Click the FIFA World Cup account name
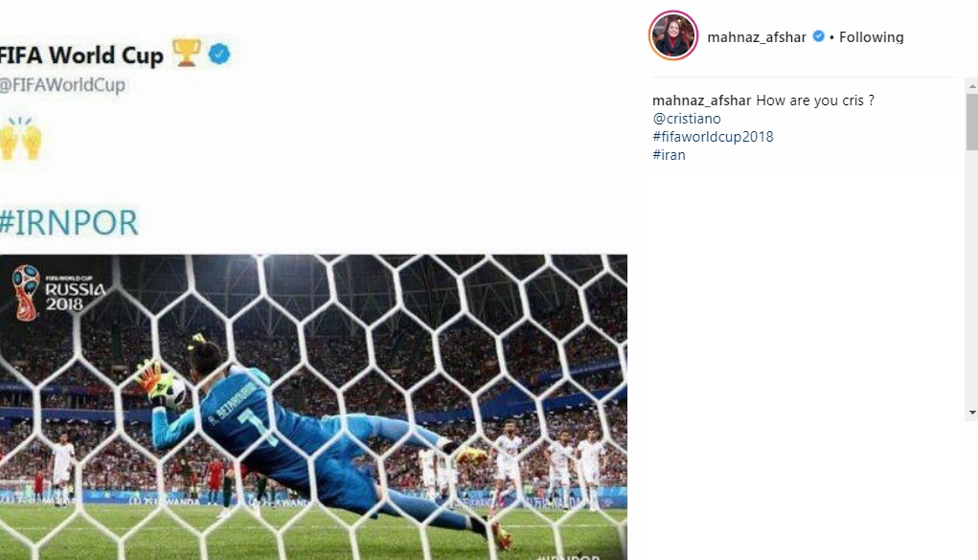Image resolution: width=978 pixels, height=560 pixels. tap(81, 55)
